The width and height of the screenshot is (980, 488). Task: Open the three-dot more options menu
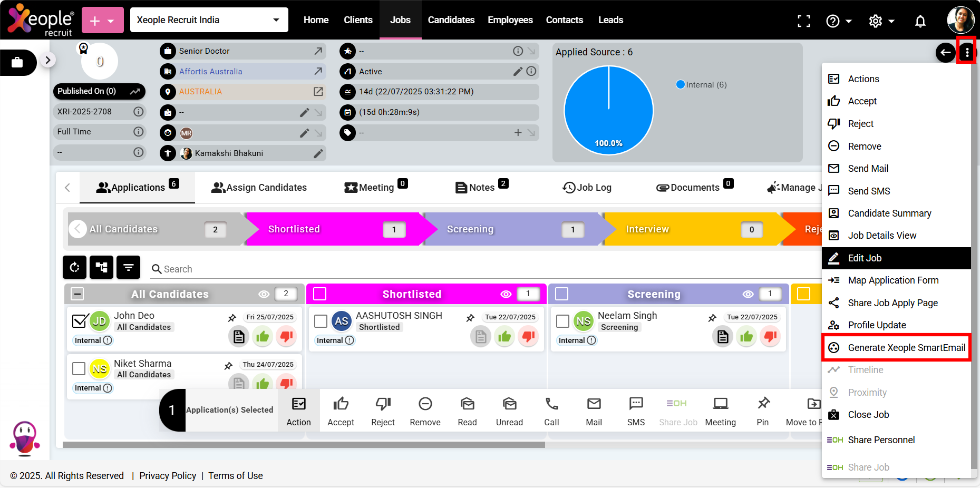point(967,52)
